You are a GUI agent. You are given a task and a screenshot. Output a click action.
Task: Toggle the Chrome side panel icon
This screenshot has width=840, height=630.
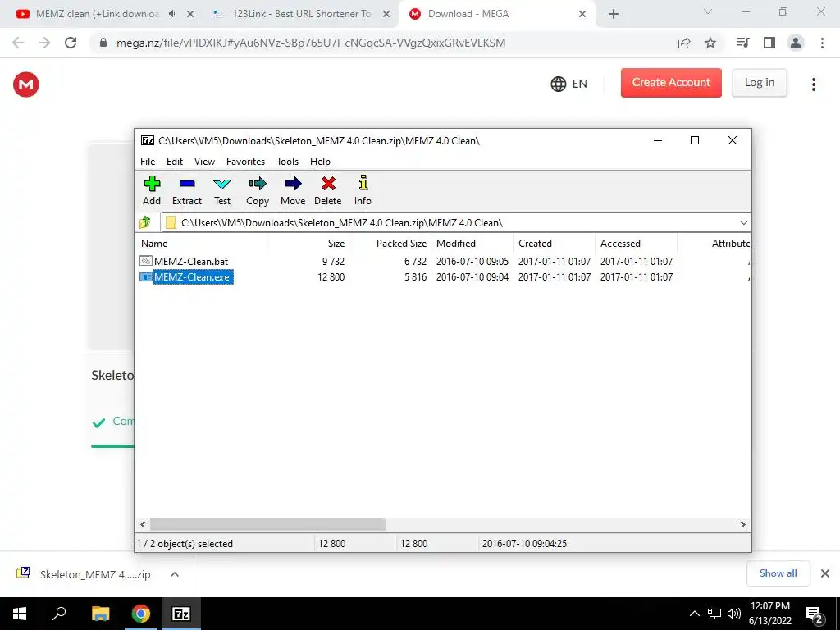pos(769,43)
